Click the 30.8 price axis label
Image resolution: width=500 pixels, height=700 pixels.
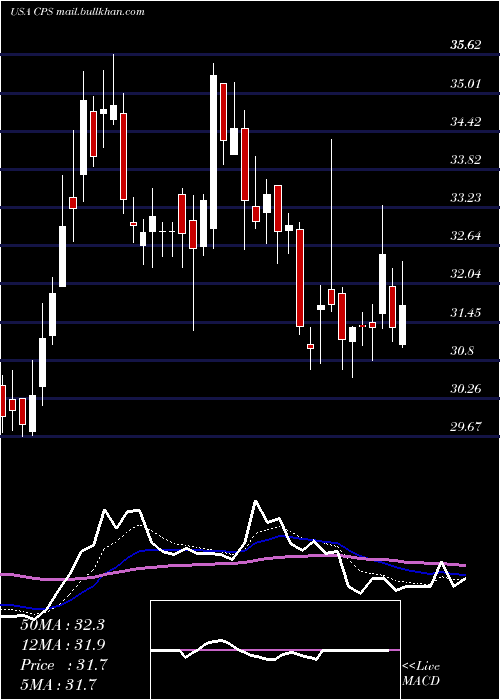click(x=462, y=351)
